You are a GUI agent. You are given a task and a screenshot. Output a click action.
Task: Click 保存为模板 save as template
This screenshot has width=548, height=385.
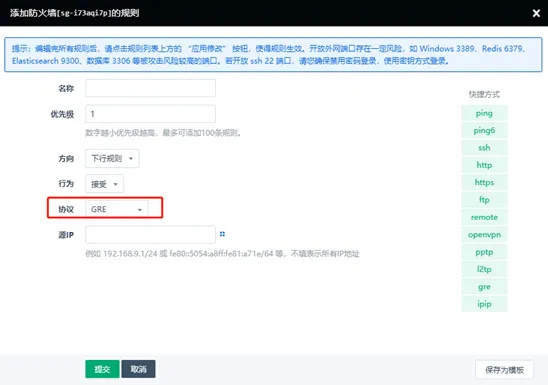coord(504,370)
